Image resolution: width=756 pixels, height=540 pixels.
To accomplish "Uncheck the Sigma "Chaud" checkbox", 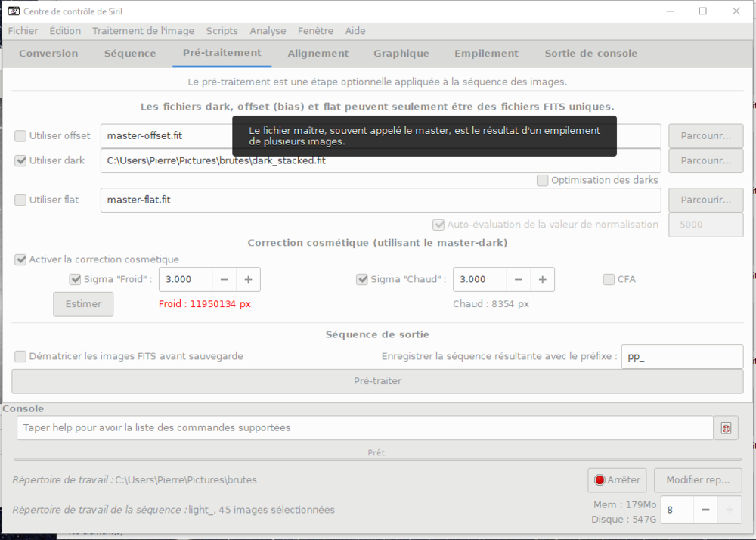I will 362,279.
